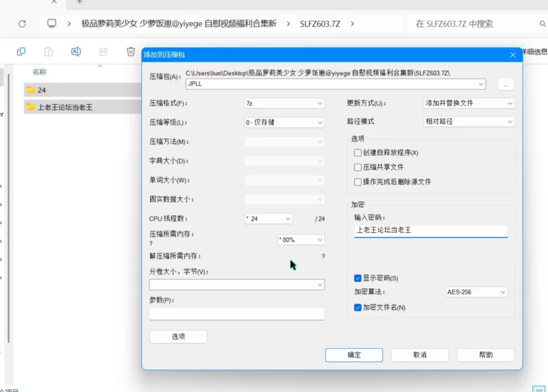Open the 更新方式 dropdown
This screenshot has width=548, height=392.
pyautogui.click(x=469, y=103)
